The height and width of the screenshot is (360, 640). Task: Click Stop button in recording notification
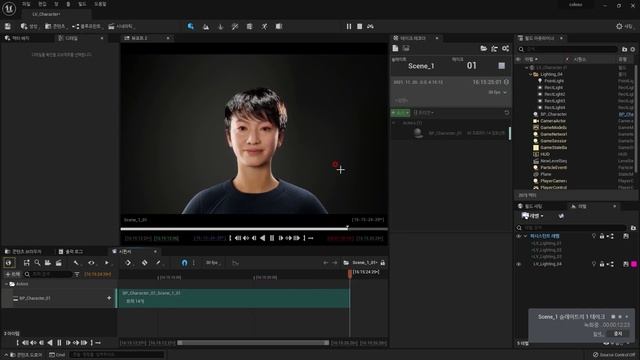[x=618, y=333]
